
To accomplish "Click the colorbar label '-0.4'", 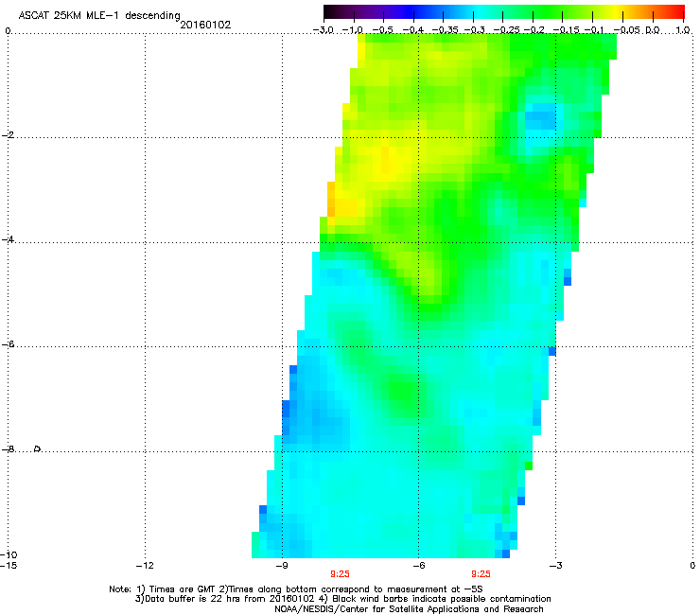I will 412,30.
